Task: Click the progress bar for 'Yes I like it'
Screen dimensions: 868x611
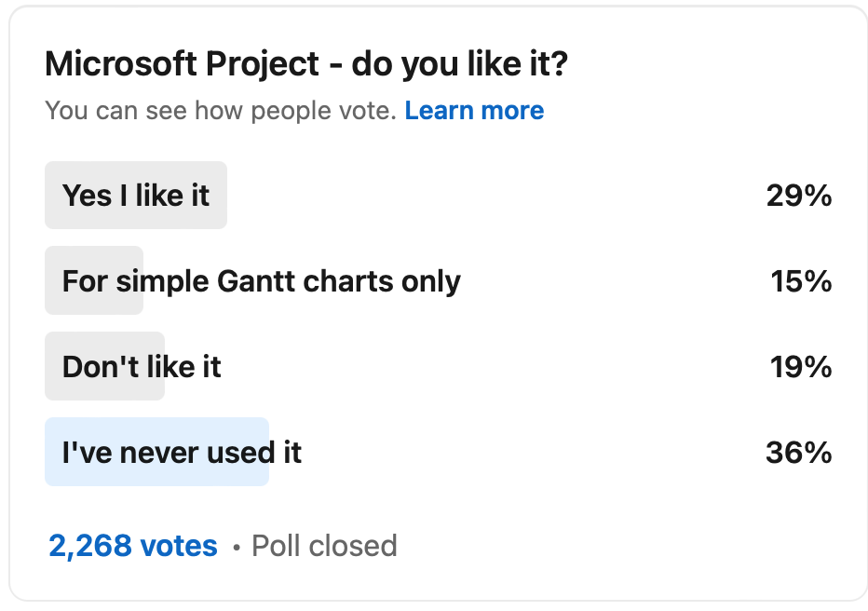Action: [135, 195]
